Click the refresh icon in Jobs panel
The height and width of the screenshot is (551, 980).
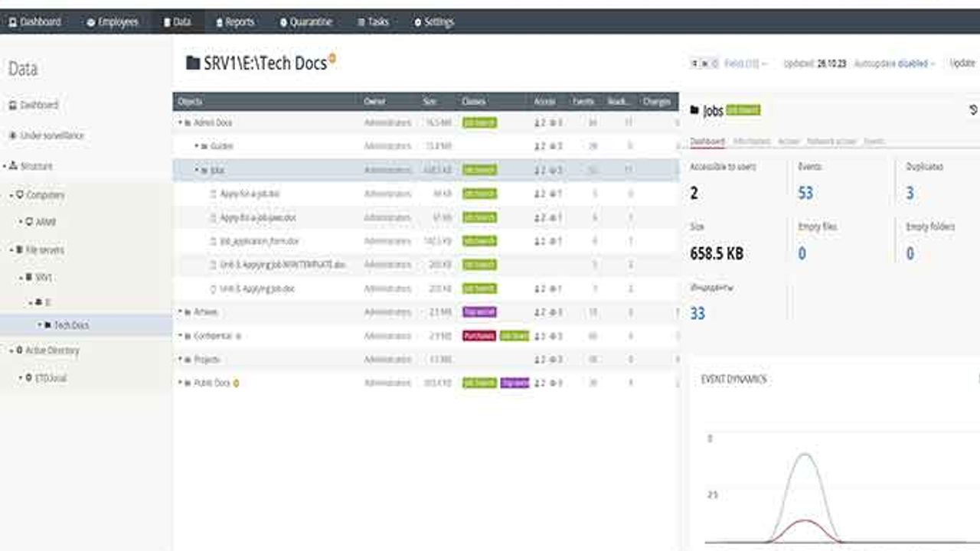[973, 110]
